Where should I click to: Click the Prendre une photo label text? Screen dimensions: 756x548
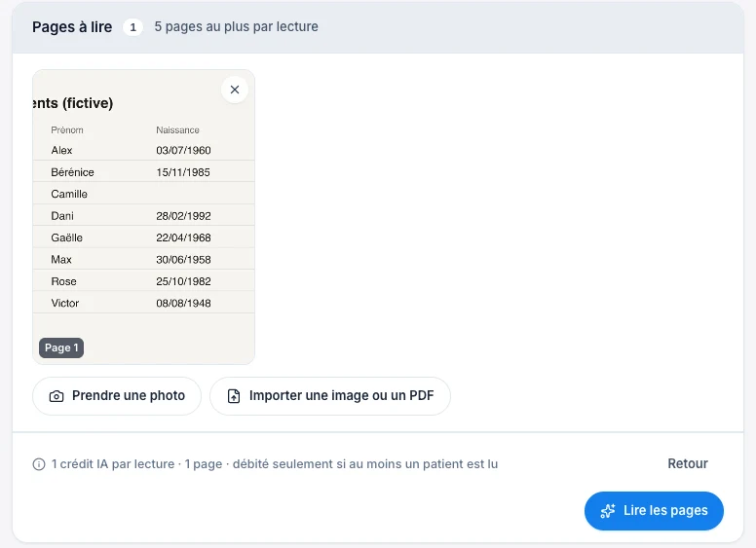tap(129, 395)
